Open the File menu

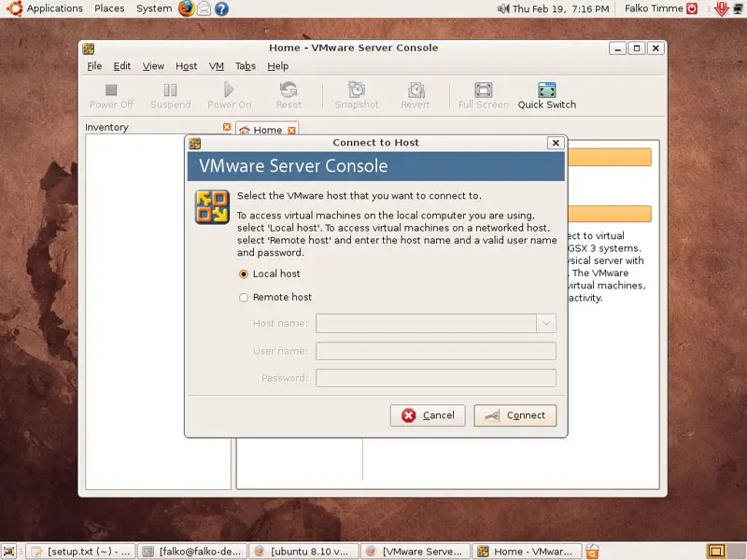pos(94,66)
